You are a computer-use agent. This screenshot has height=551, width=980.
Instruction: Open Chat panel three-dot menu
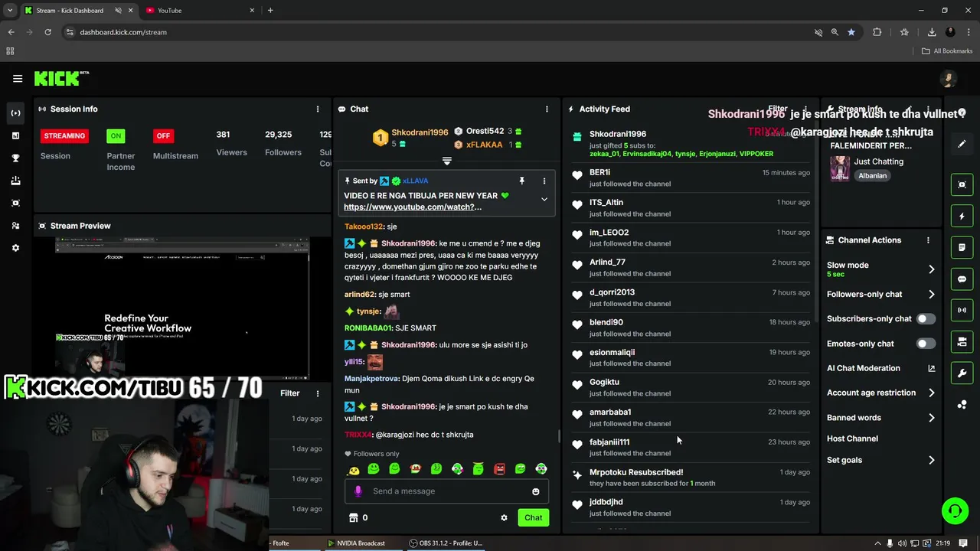click(x=547, y=109)
